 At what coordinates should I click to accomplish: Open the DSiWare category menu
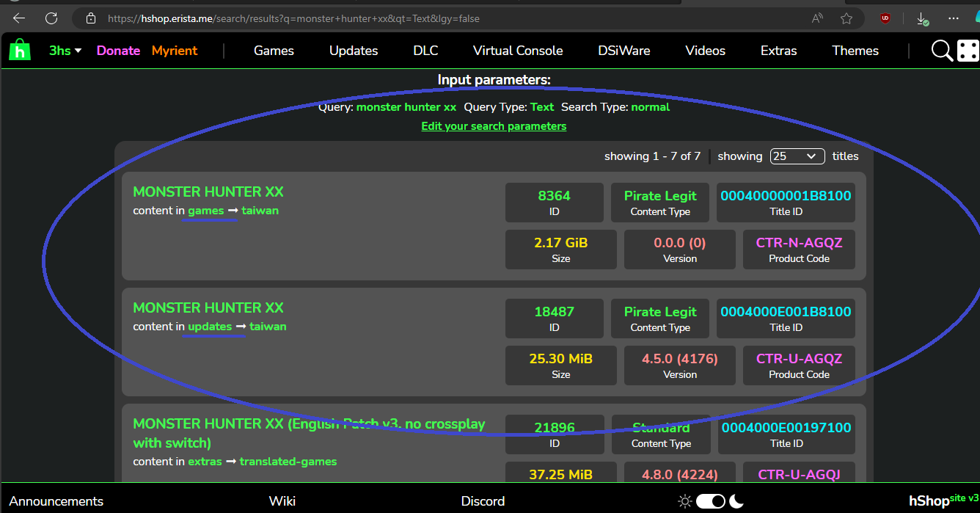coord(624,51)
